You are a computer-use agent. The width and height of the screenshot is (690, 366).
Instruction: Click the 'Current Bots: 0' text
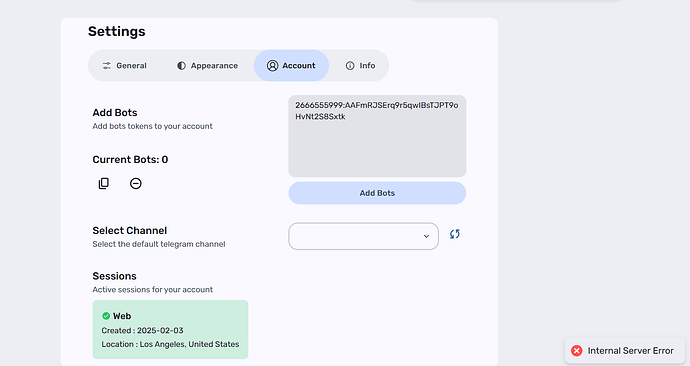pyautogui.click(x=130, y=160)
